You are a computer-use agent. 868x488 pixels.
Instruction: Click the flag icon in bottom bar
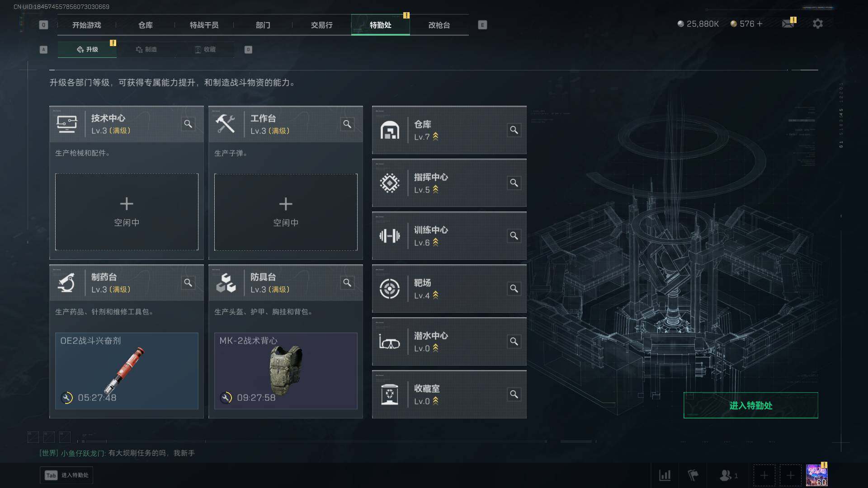tap(693, 475)
